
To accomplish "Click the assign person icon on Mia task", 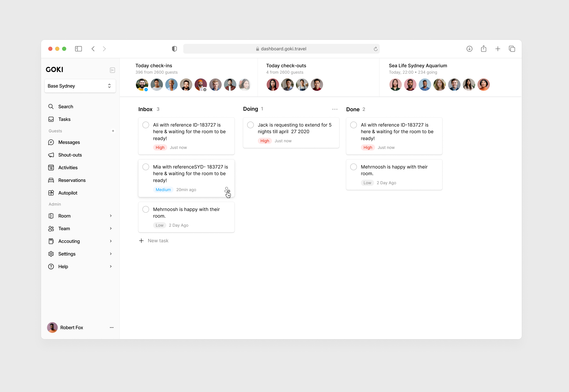I will [x=227, y=190].
